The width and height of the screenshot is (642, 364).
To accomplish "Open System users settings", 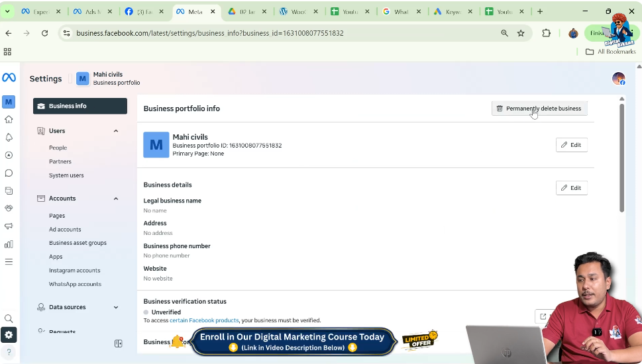I will 66,175.
